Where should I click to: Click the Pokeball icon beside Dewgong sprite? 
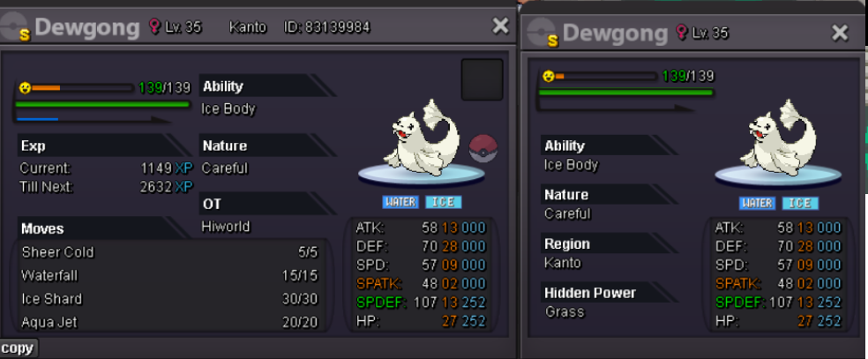pos(483,148)
